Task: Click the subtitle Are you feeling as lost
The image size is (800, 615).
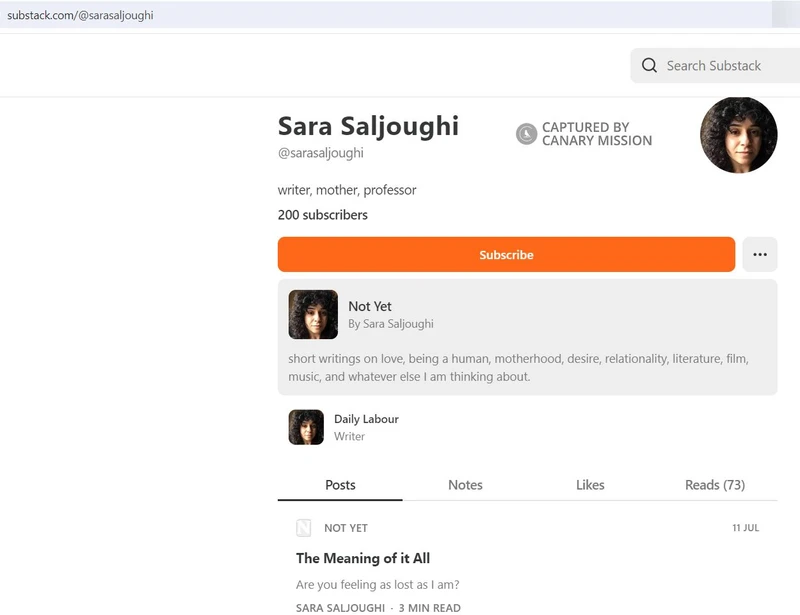Action: [x=378, y=584]
